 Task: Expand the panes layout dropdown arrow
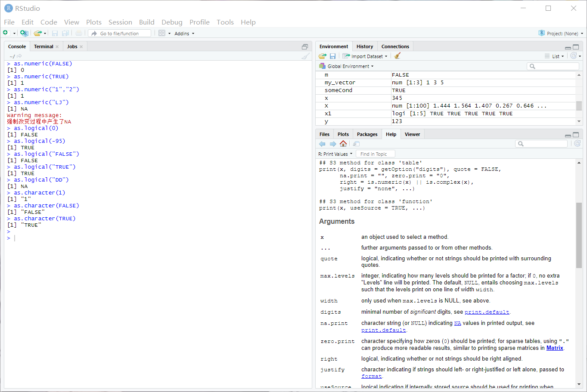(169, 34)
